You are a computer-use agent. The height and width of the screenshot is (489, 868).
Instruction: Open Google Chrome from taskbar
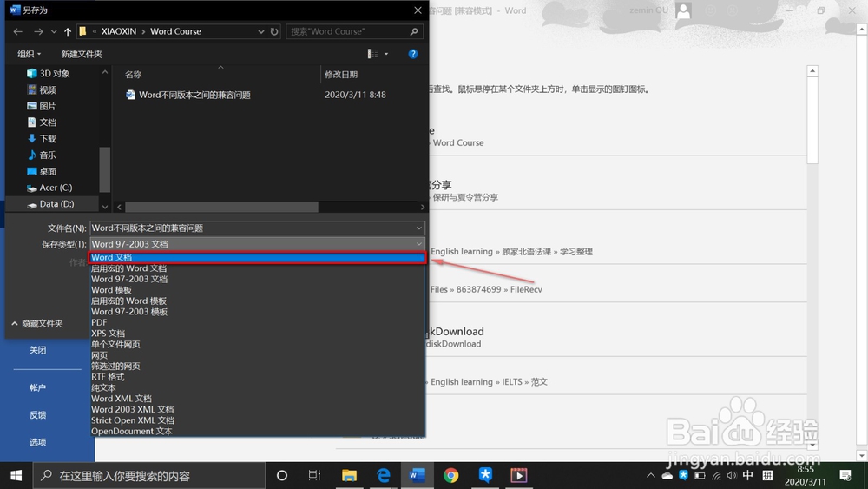[451, 476]
